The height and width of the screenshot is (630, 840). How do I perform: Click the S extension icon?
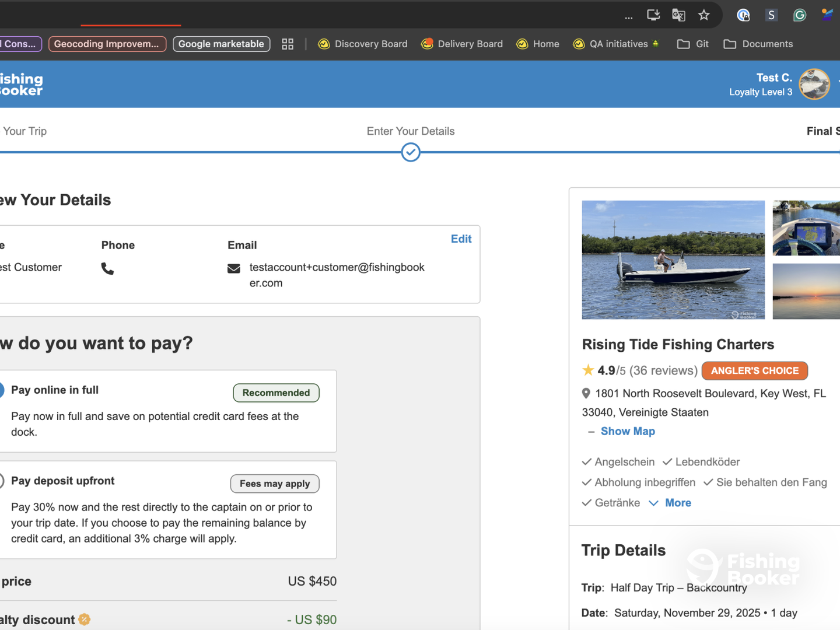pyautogui.click(x=771, y=15)
